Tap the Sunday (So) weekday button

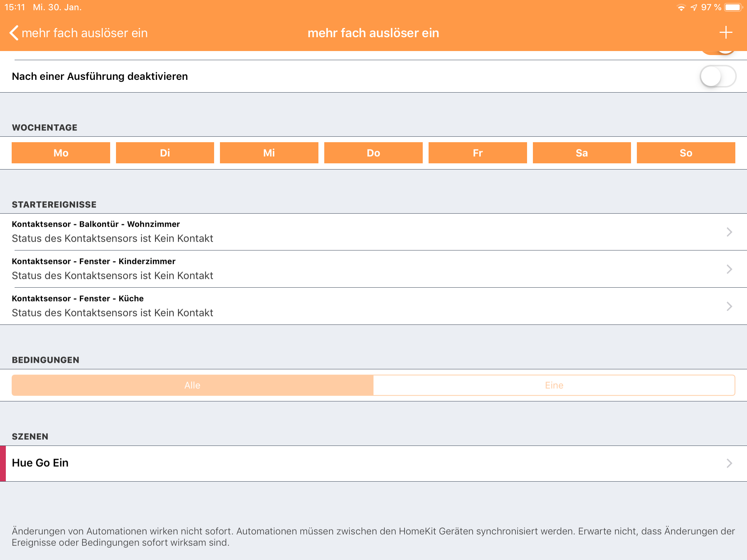(x=686, y=153)
